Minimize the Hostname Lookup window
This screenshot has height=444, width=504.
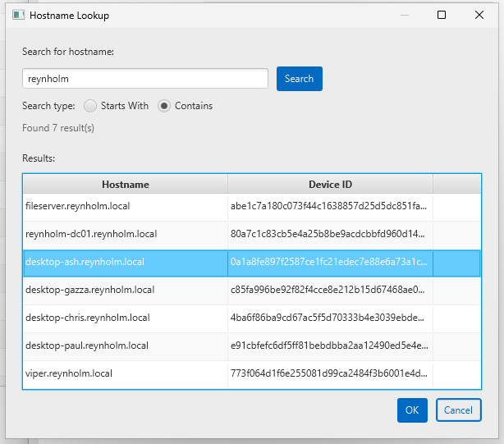point(403,16)
